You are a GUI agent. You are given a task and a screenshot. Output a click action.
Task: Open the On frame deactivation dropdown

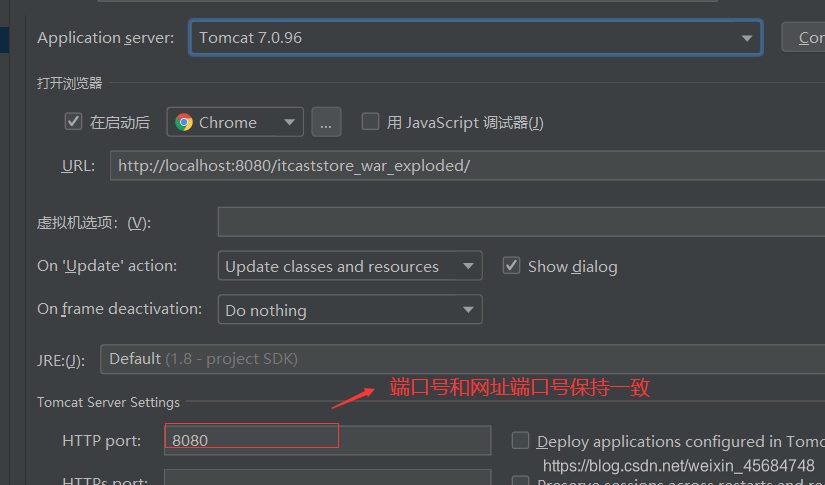click(x=350, y=310)
